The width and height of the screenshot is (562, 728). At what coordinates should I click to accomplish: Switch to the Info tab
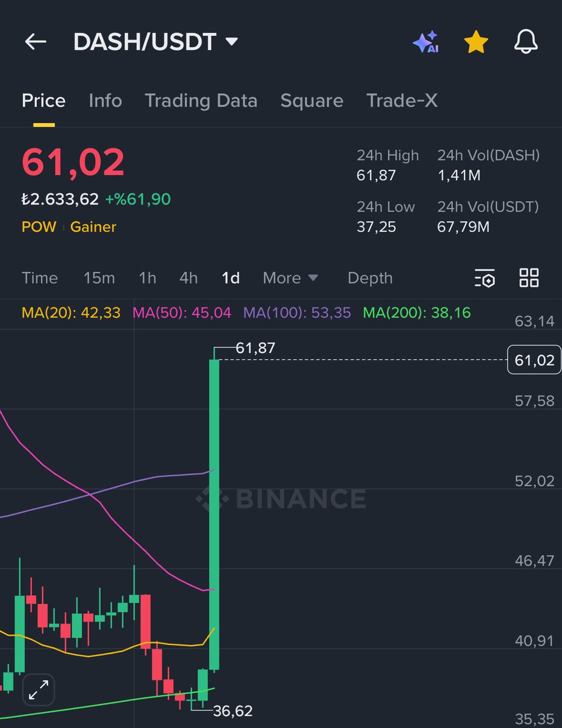tap(105, 101)
